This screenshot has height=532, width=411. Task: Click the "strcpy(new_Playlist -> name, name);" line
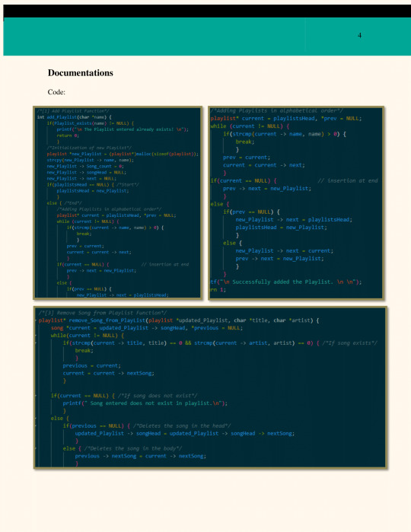click(91, 160)
